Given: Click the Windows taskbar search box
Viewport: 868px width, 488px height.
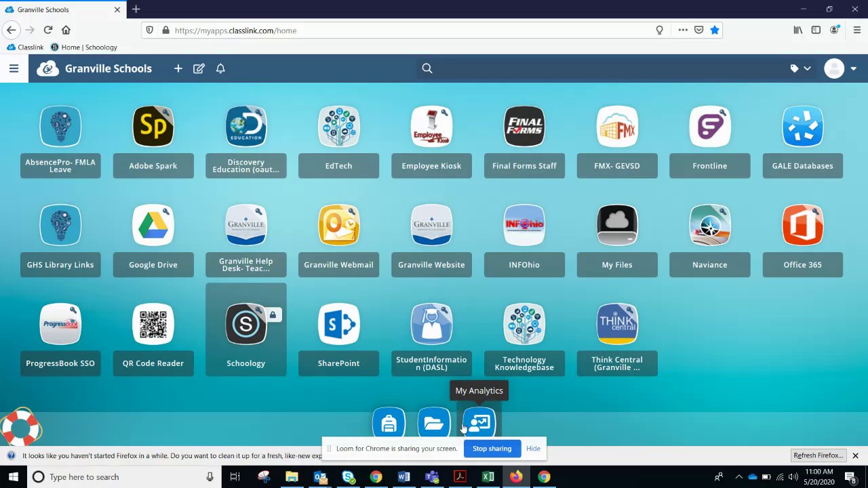Looking at the screenshot, I should click(124, 477).
